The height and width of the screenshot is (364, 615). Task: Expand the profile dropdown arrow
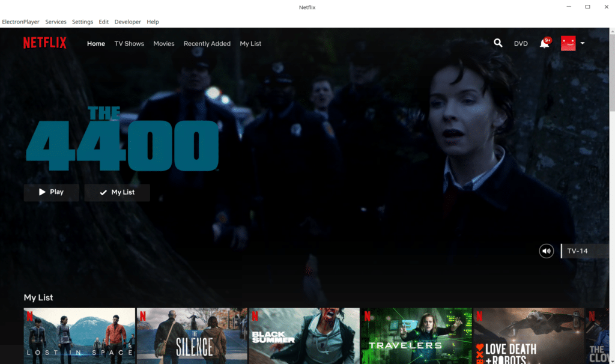(583, 43)
